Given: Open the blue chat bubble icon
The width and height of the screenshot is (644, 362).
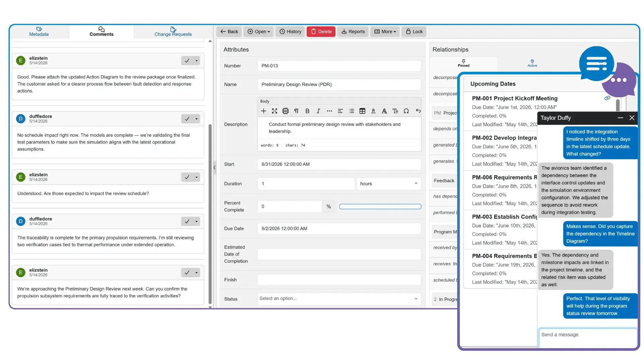Looking at the screenshot, I should pyautogui.click(x=597, y=64).
